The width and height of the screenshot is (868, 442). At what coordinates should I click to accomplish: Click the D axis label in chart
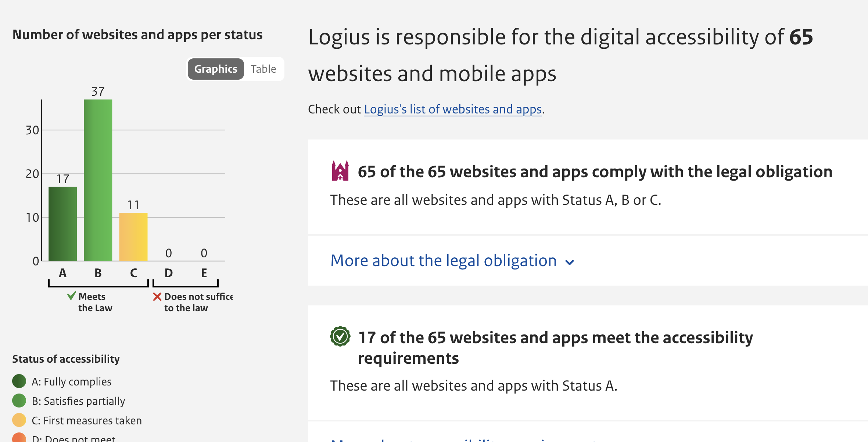(169, 273)
